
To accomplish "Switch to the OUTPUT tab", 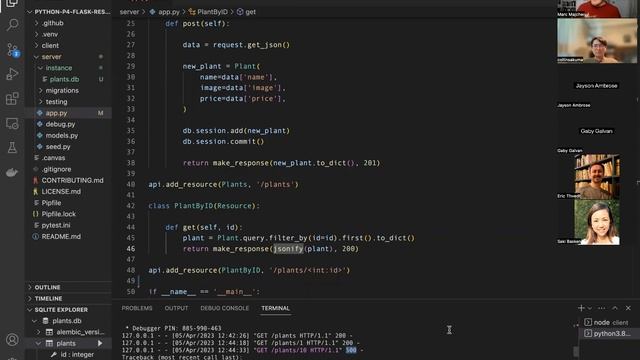I will tap(176, 308).
